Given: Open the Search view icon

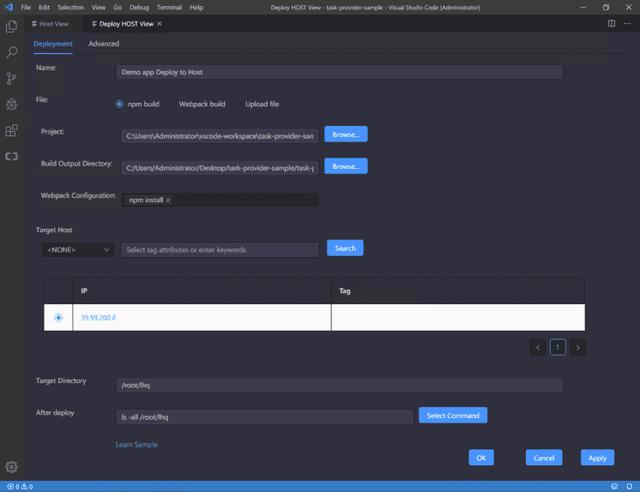Looking at the screenshot, I should point(12,52).
